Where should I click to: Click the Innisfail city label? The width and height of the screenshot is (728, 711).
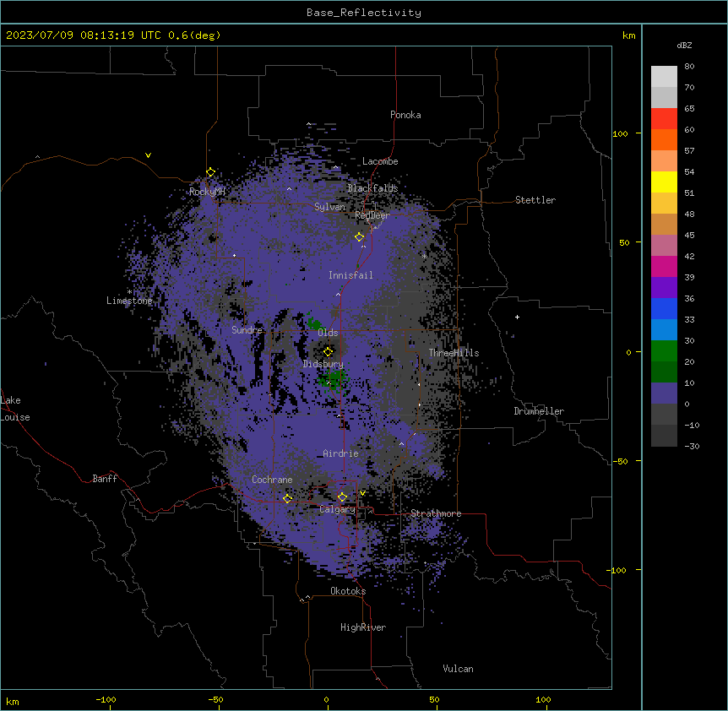(x=350, y=275)
